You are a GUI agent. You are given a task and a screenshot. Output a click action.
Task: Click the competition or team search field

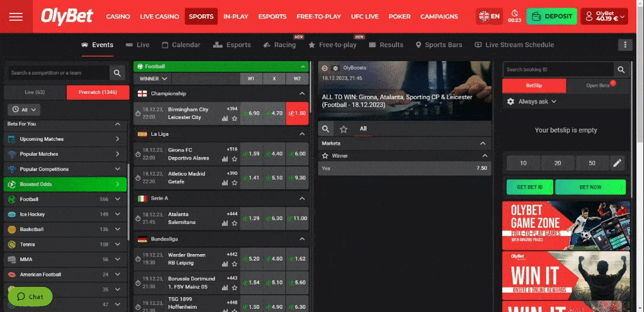58,73
